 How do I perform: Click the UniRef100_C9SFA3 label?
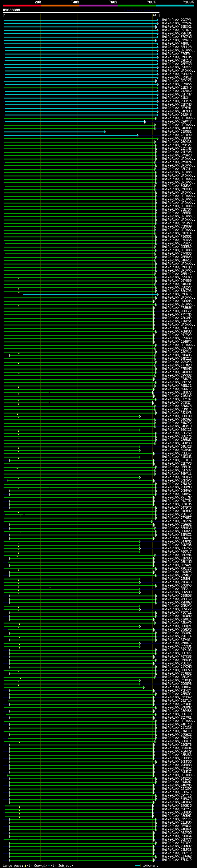coord(176,277)
